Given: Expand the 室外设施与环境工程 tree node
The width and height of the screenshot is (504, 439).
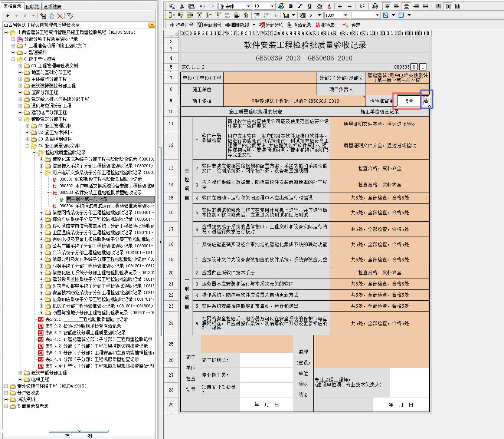Looking at the screenshot, I should 6,386.
